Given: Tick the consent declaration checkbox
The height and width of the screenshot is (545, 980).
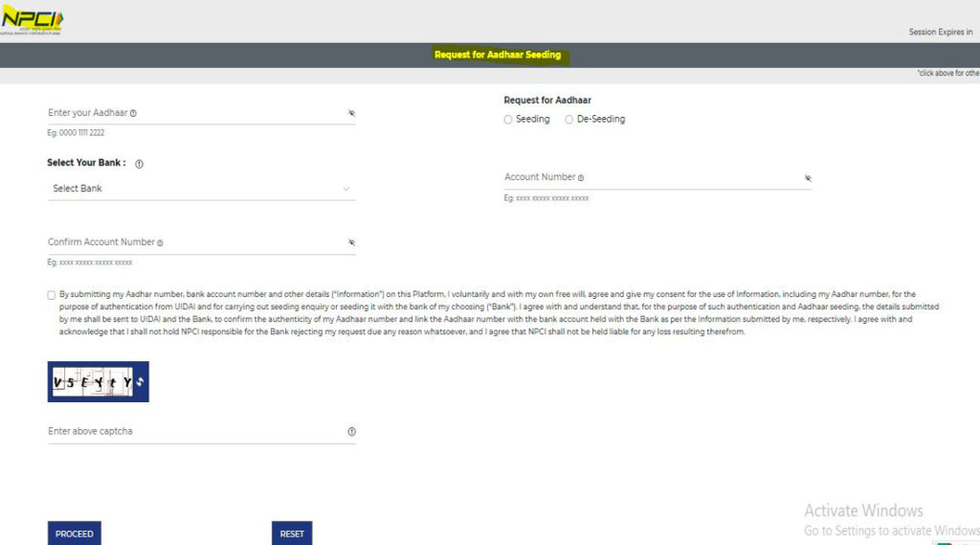Looking at the screenshot, I should tap(52, 295).
